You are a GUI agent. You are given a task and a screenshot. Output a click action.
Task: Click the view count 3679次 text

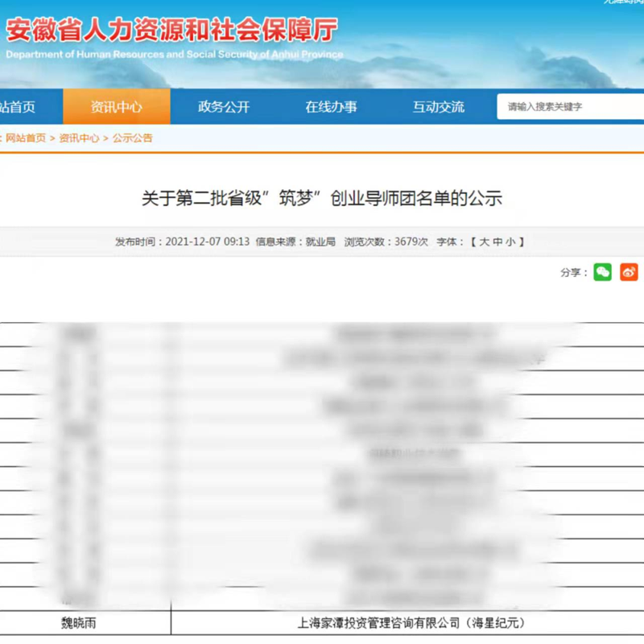411,242
